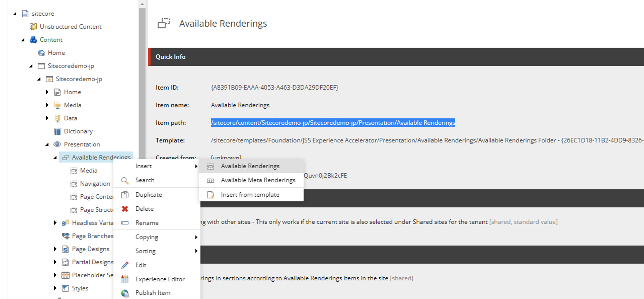Click the highlighted Item path field

[x=333, y=123]
